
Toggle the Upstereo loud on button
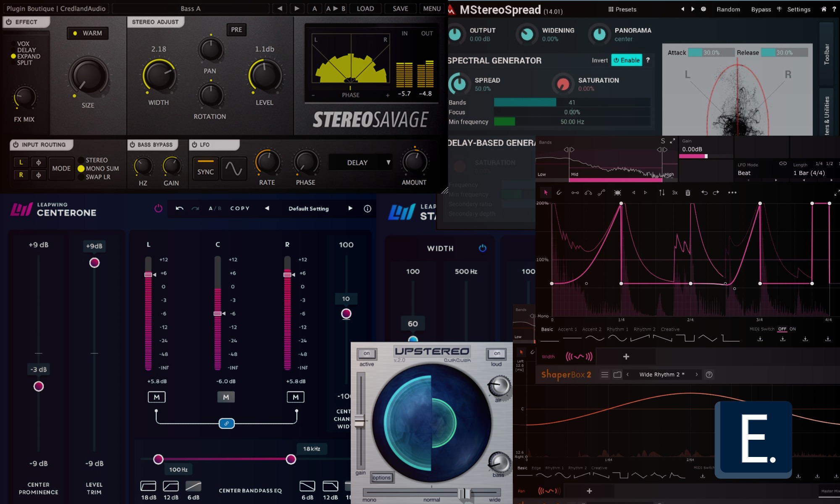coord(497,354)
